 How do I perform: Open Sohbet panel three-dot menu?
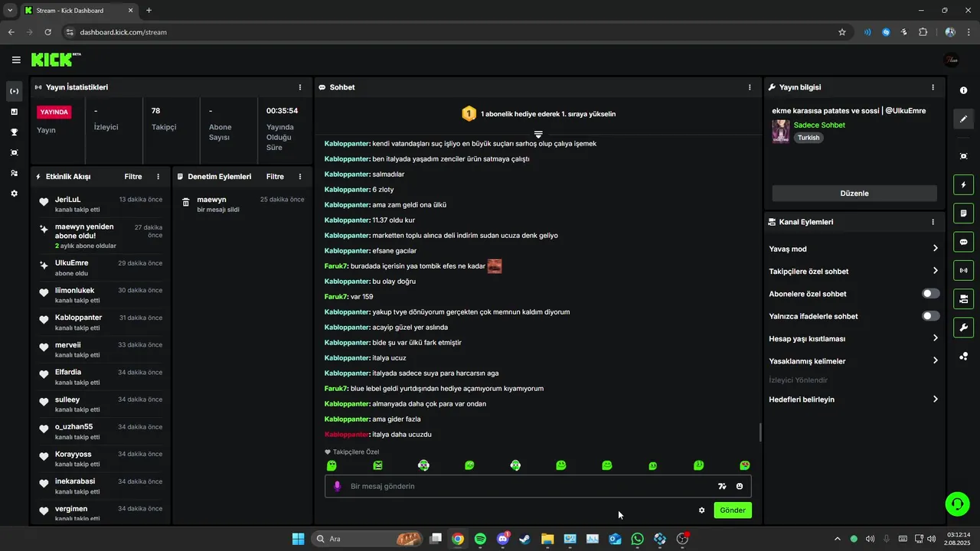(x=750, y=87)
